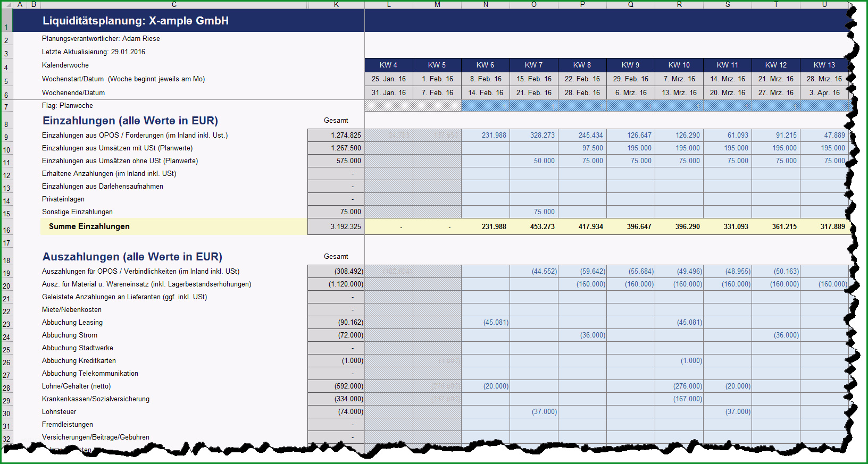868x464 pixels.
Task: Select the total (1.120.000) for Material
Action: coord(336,284)
